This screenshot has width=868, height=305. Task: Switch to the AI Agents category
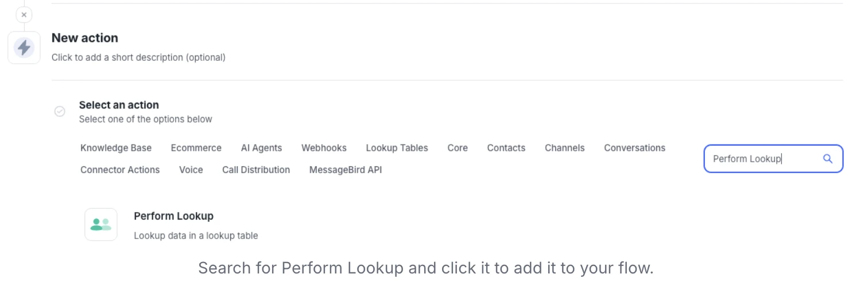coord(261,148)
